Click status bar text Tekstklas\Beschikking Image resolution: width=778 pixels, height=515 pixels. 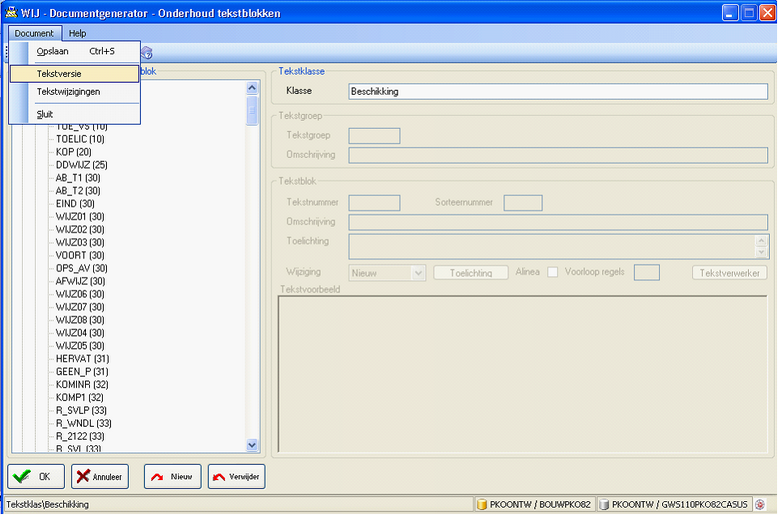(48, 505)
